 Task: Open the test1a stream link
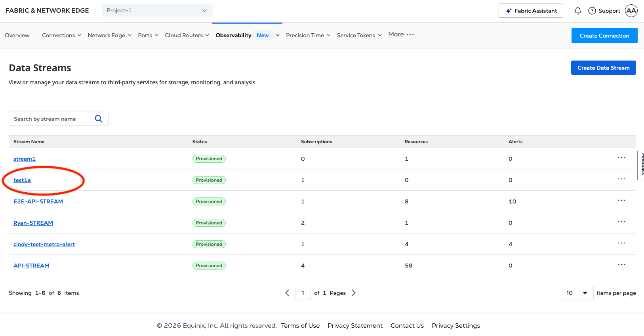[22, 180]
